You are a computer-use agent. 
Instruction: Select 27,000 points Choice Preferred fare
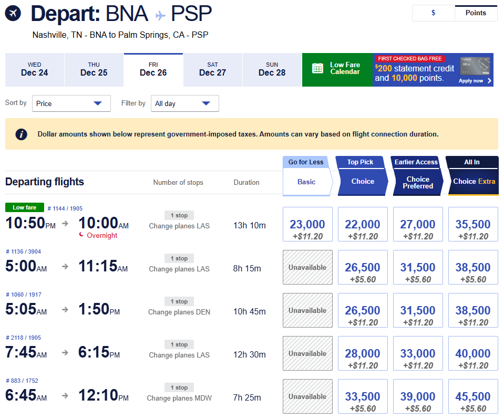(418, 224)
